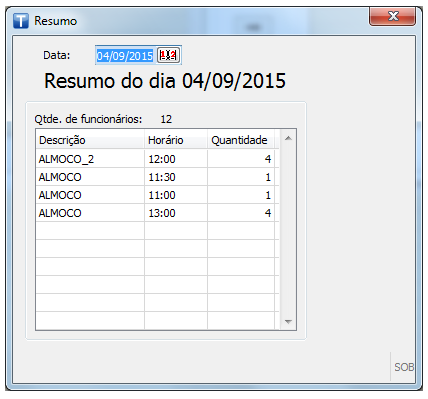Click the first empty table row
Screen dimensions: 428x399
pos(157,231)
